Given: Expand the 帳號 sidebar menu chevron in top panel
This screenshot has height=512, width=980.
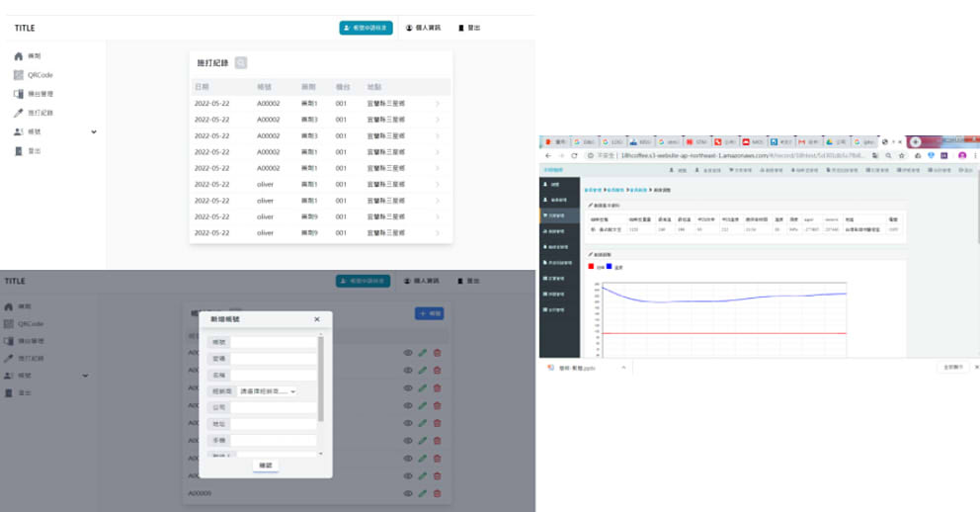Looking at the screenshot, I should (x=94, y=131).
